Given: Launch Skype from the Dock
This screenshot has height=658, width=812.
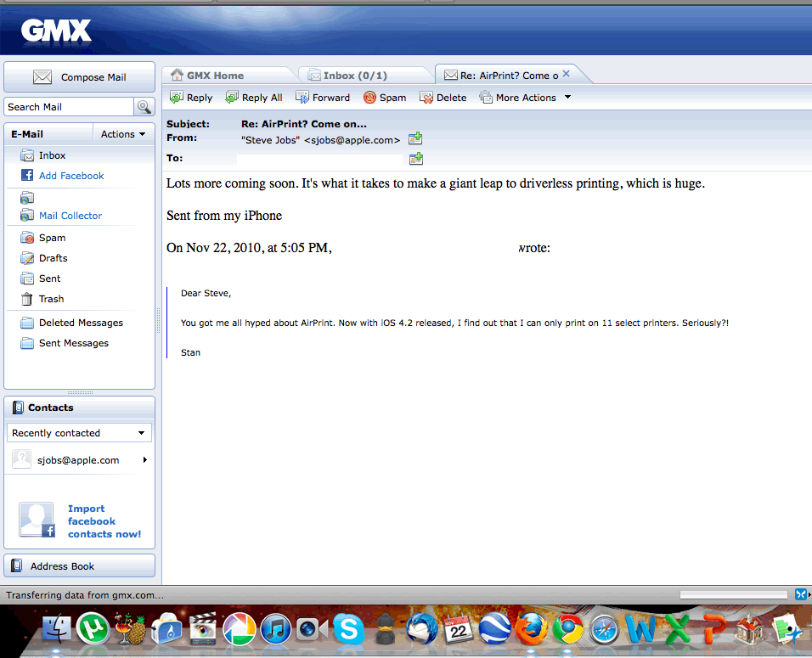Looking at the screenshot, I should (x=348, y=629).
